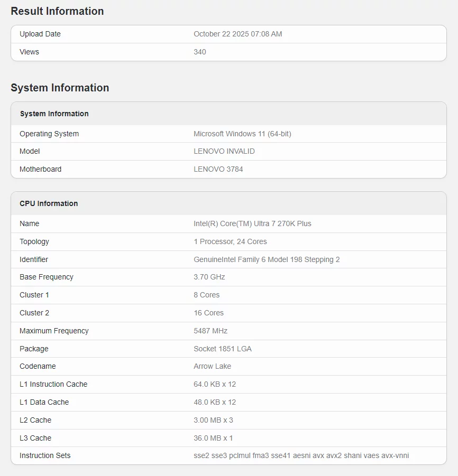The height and width of the screenshot is (476, 458).
Task: Select the Intel Core Ultra 7 270K Plus name
Action: [252, 223]
